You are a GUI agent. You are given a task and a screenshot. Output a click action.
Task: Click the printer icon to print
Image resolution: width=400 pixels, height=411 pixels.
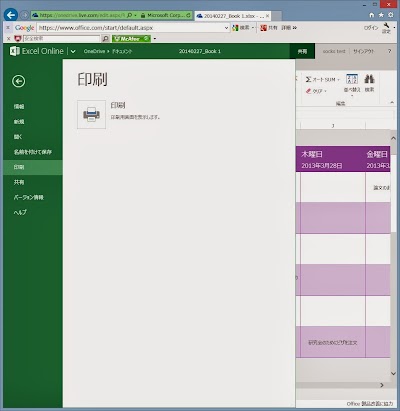[x=91, y=114]
